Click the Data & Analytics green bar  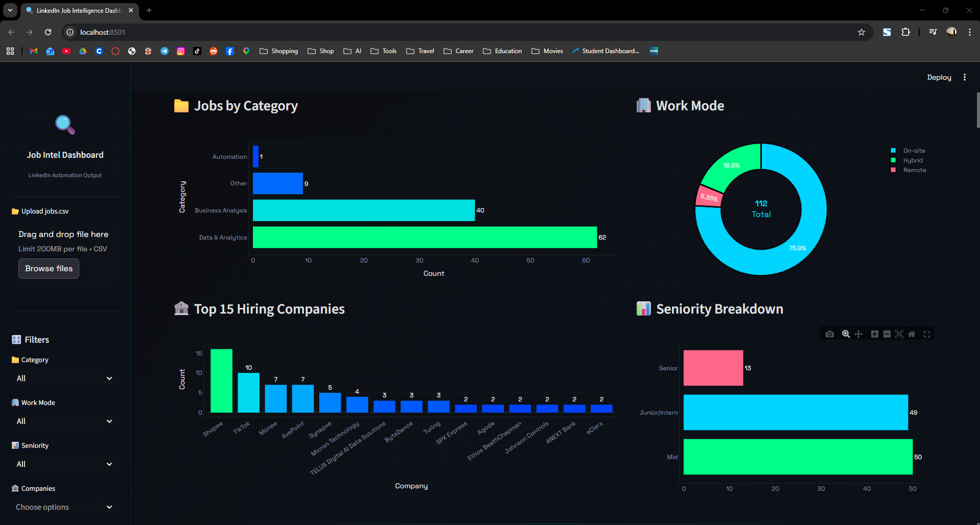tap(425, 237)
